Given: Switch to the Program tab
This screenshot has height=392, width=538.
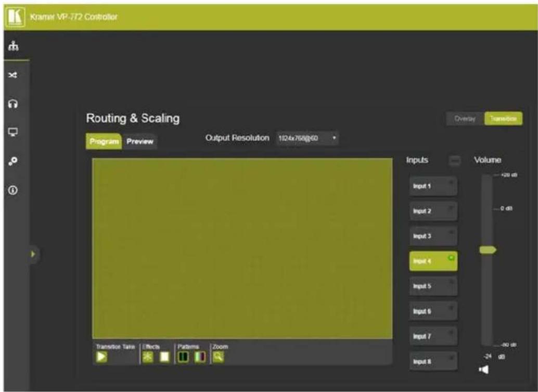Looking at the screenshot, I should (x=104, y=141).
